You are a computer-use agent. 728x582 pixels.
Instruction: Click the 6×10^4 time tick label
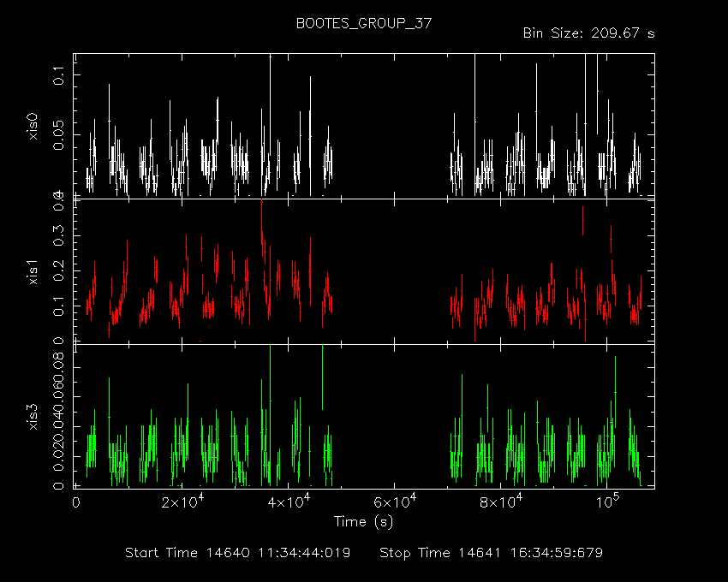coord(395,501)
